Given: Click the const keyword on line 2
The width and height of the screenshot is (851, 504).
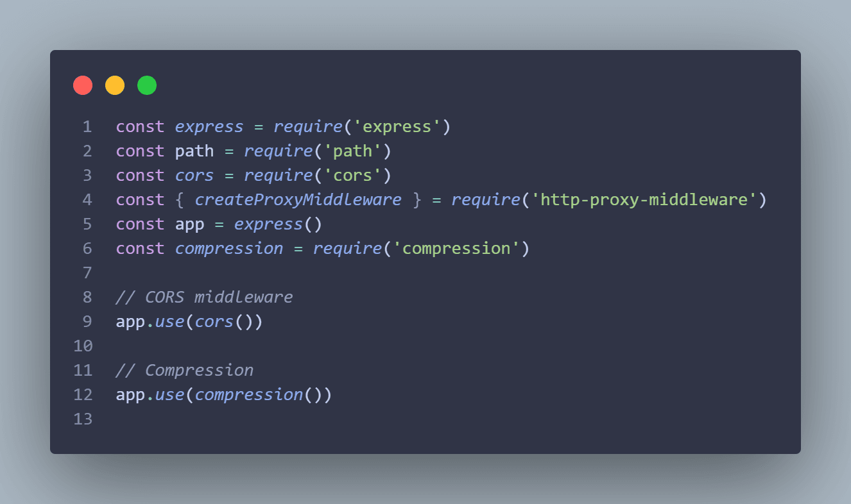Looking at the screenshot, I should tap(140, 151).
